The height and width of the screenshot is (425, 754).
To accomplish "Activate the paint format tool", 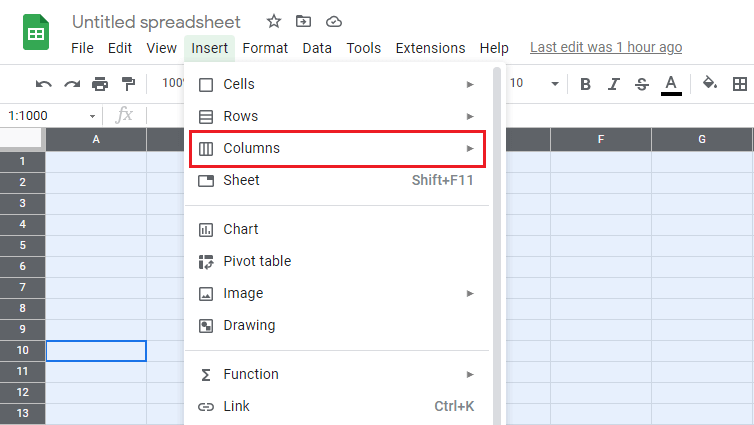I will point(128,84).
